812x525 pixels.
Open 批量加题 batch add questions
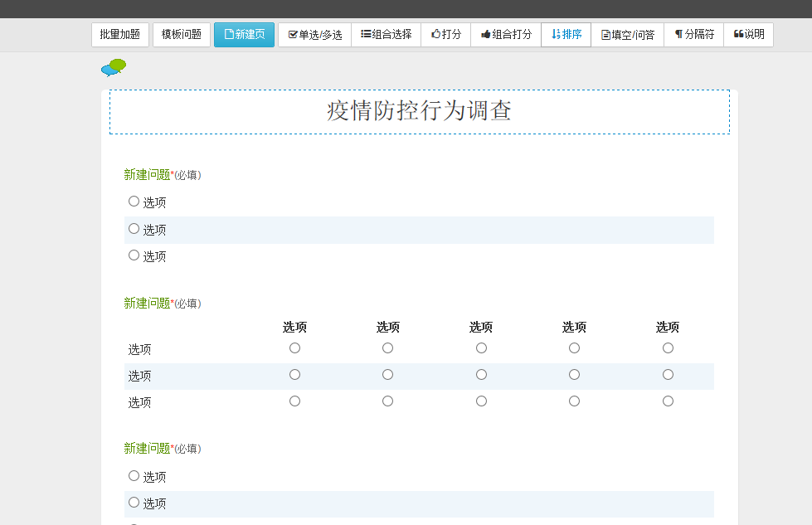(120, 35)
